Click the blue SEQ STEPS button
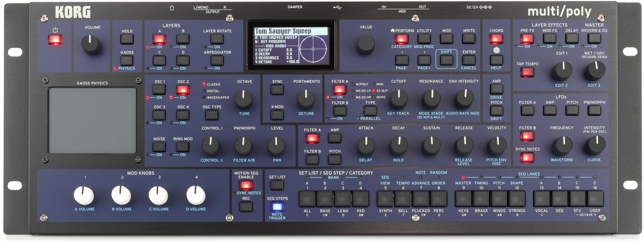Viewport: 644px width, 244px height. (x=277, y=207)
